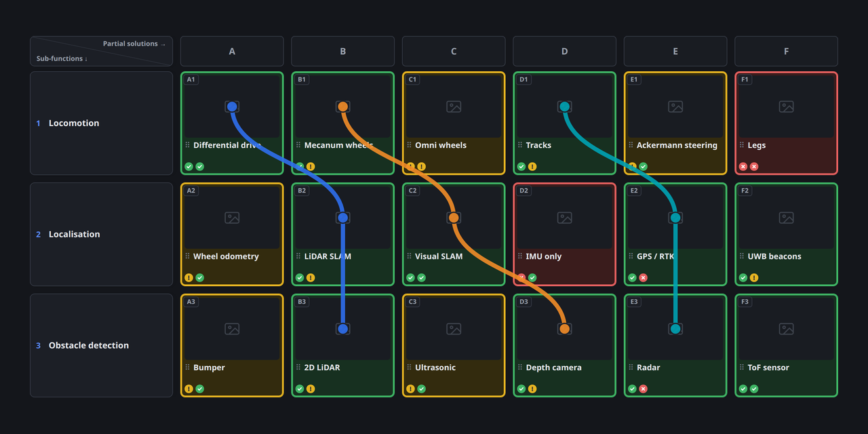Select the ToF sensor card title
The height and width of the screenshot is (434, 868).
pyautogui.click(x=768, y=368)
